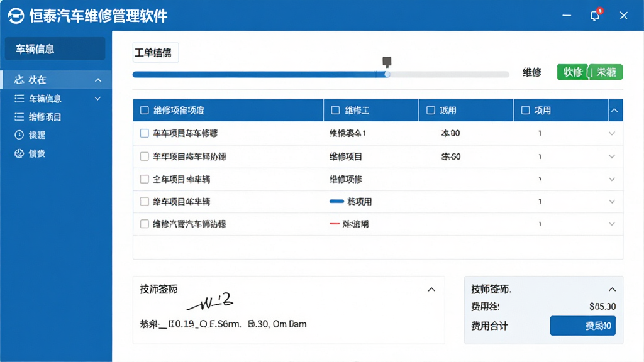Select 维修项目 sidebar menu item
This screenshot has height=362, width=644.
coord(56,117)
